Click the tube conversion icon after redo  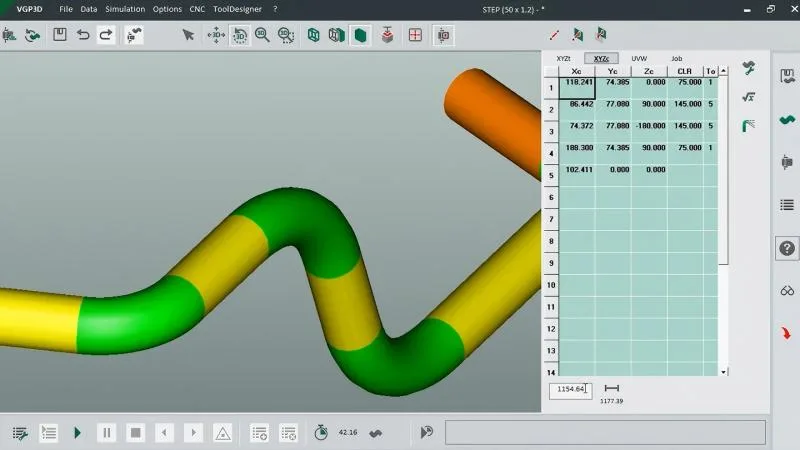pos(134,35)
